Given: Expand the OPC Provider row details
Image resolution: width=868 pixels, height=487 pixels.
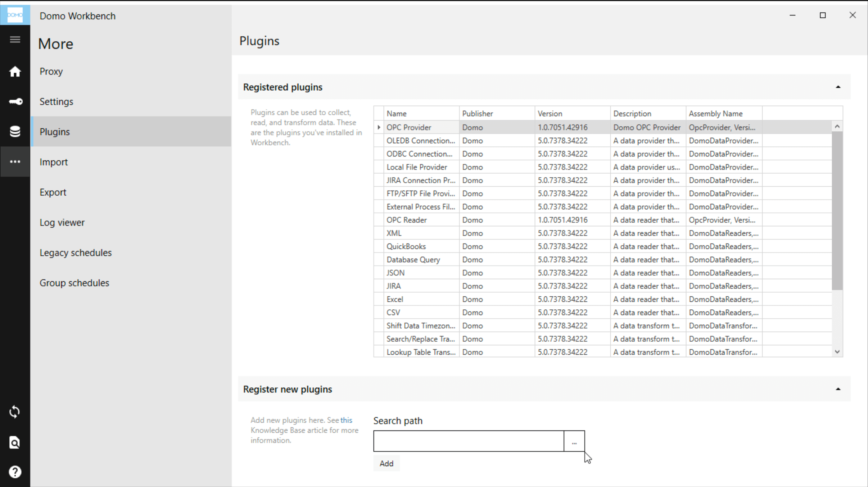Looking at the screenshot, I should pyautogui.click(x=379, y=127).
